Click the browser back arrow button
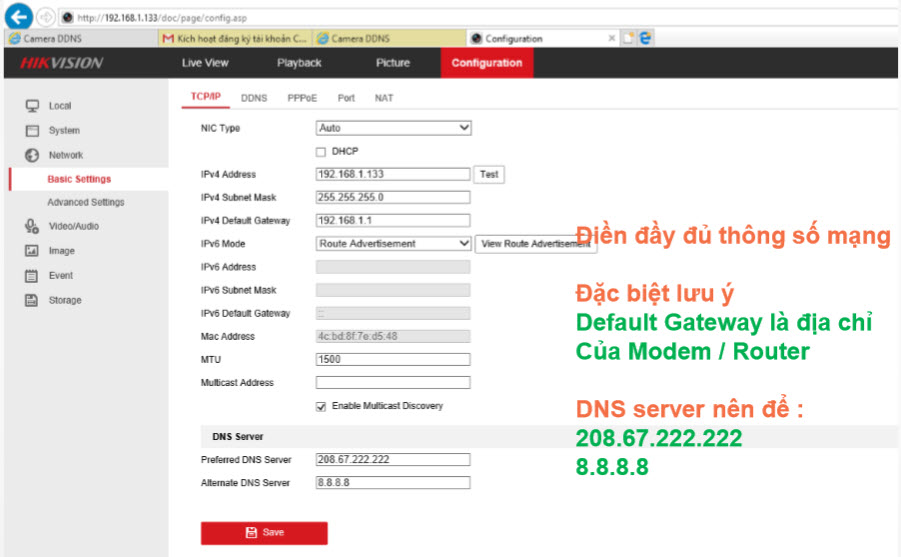901x557 pixels. pyautogui.click(x=18, y=17)
